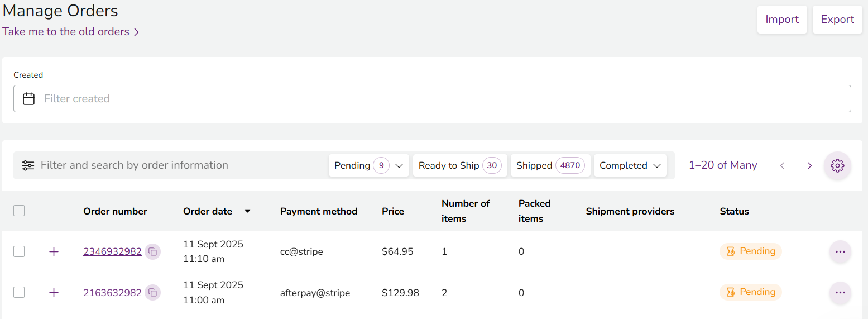The image size is (868, 319).
Task: Click the Import button
Action: tap(781, 20)
